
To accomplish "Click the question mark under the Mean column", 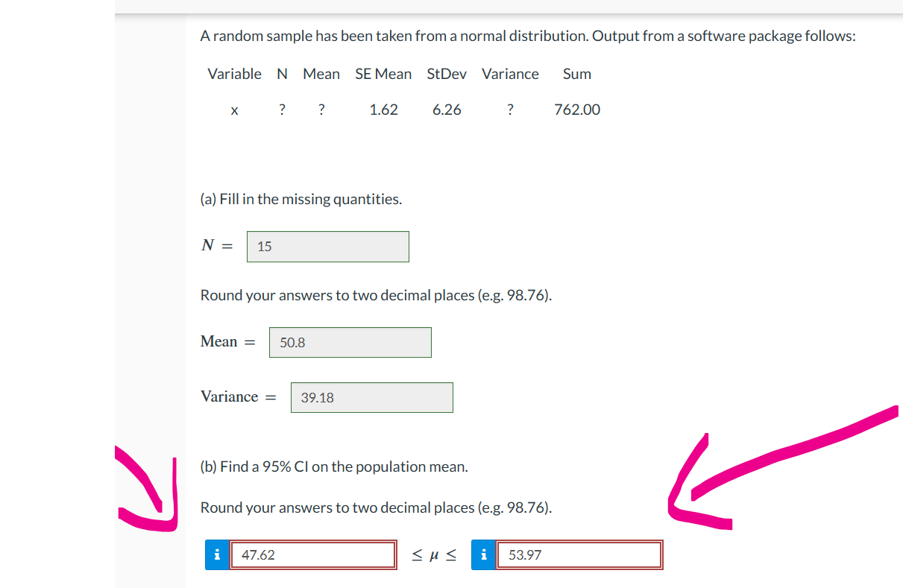I will pyautogui.click(x=321, y=110).
